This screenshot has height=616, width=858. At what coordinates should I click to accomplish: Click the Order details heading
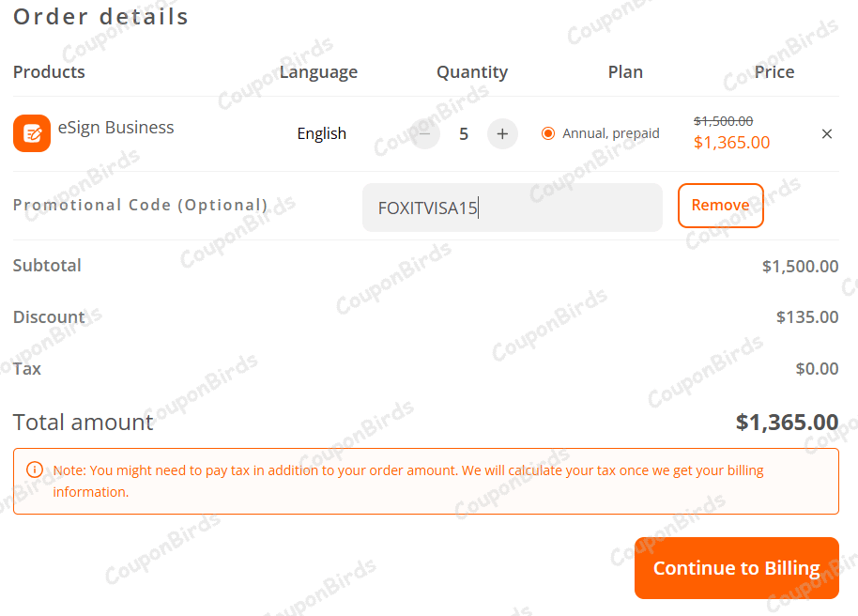[100, 17]
